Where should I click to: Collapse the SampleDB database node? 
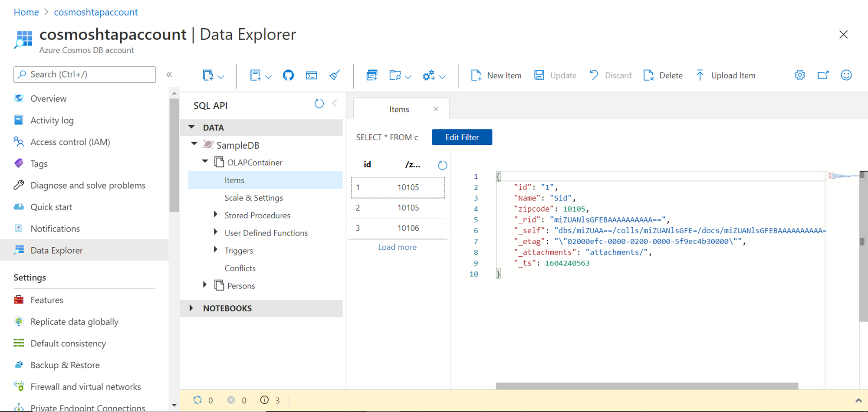(194, 144)
